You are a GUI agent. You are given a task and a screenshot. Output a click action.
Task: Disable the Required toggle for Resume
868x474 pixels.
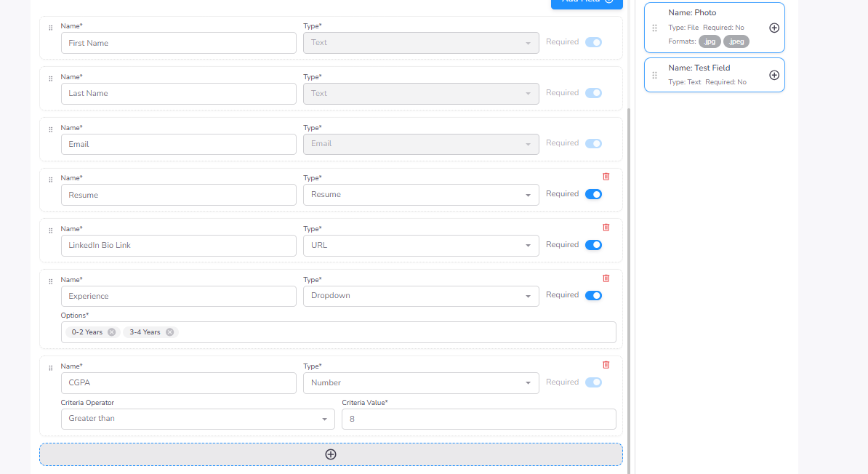pyautogui.click(x=593, y=194)
